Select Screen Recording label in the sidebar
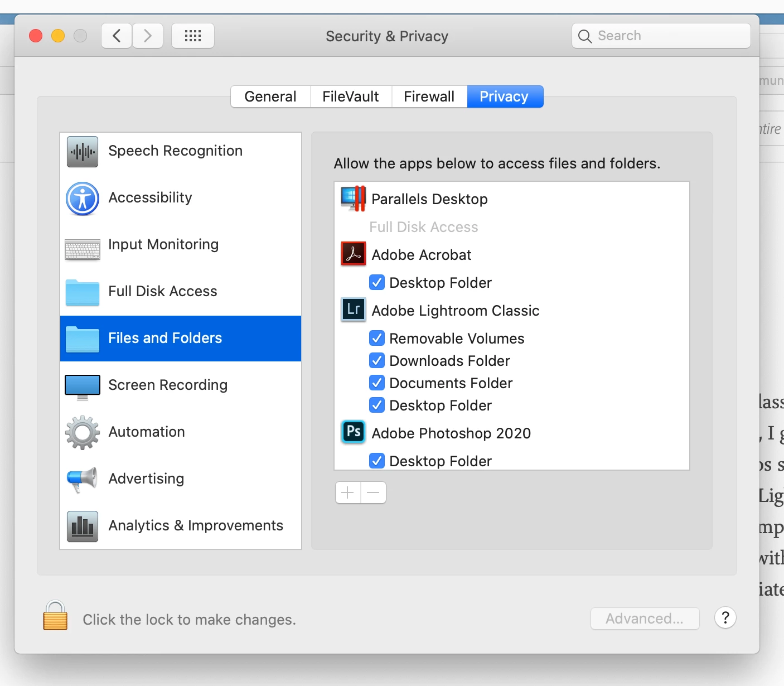784x686 pixels. pos(168,385)
